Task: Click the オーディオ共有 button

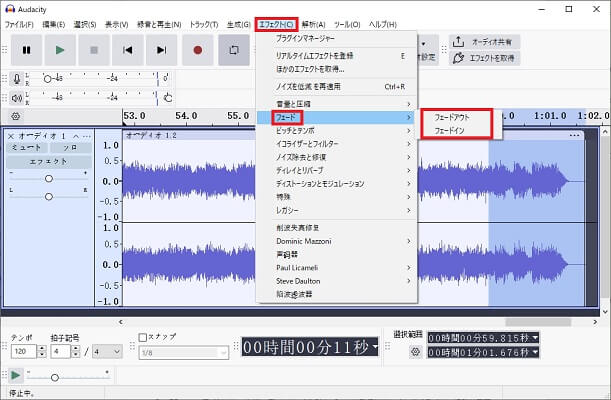Action: pyautogui.click(x=484, y=42)
